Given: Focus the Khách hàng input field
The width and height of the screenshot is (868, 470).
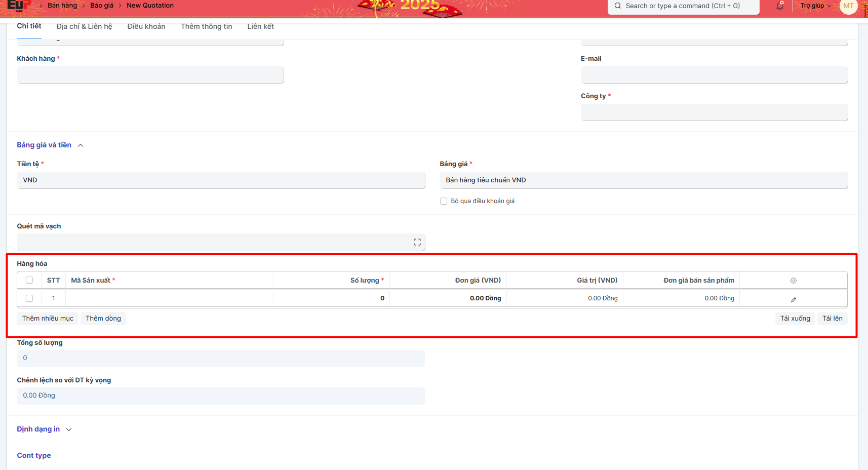Looking at the screenshot, I should pyautogui.click(x=150, y=75).
